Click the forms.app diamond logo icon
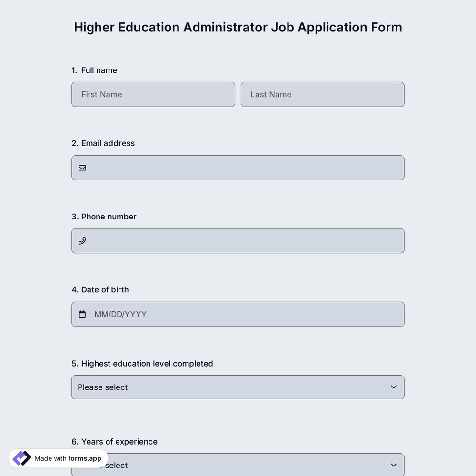This screenshot has height=476, width=476. 21,457
